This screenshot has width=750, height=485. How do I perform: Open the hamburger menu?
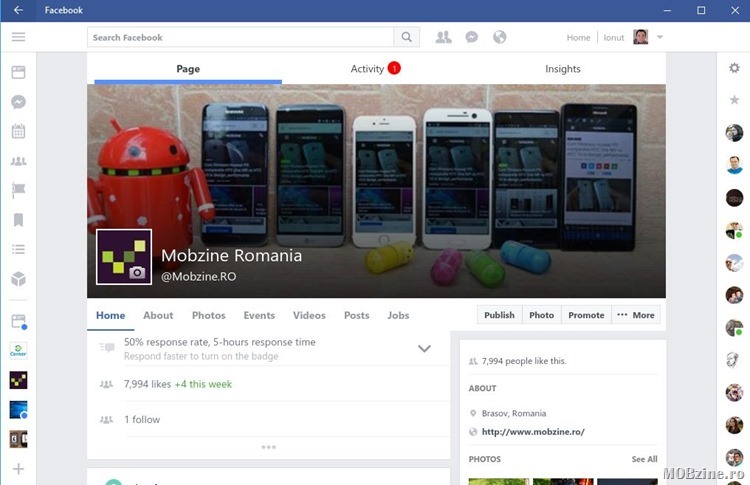tap(18, 37)
